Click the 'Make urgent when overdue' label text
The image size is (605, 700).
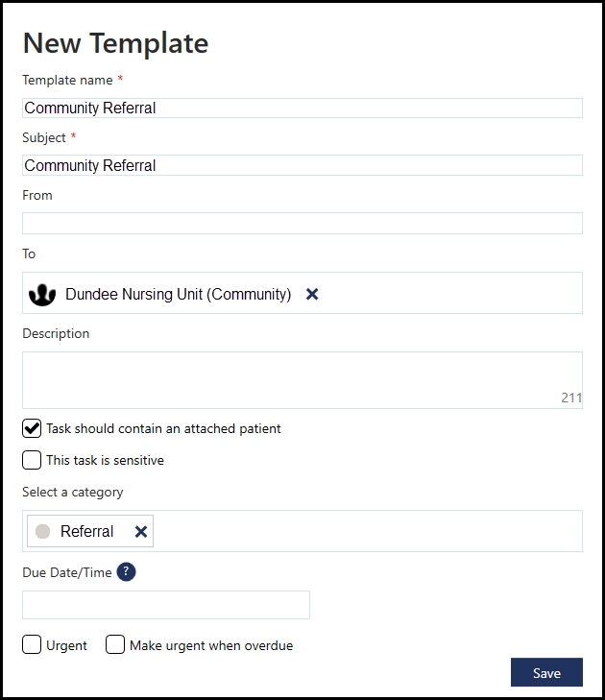point(211,646)
